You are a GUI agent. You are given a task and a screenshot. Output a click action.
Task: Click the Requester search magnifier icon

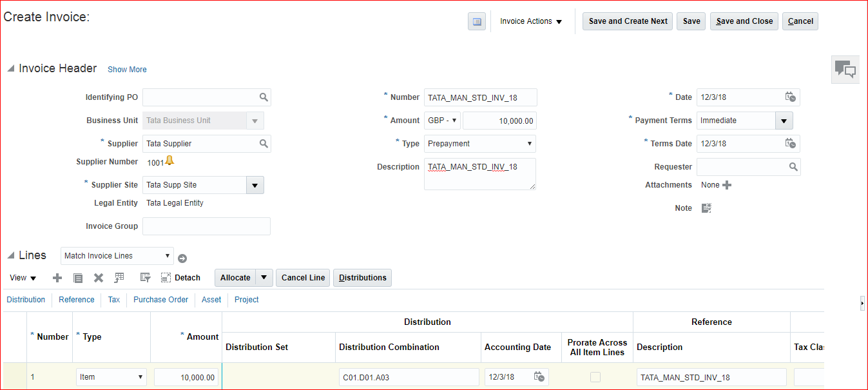(793, 167)
